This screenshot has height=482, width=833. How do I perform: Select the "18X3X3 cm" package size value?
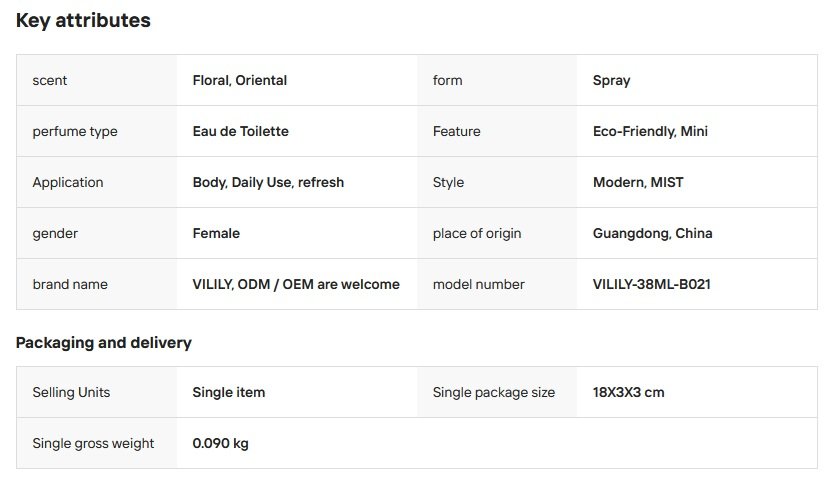(628, 392)
